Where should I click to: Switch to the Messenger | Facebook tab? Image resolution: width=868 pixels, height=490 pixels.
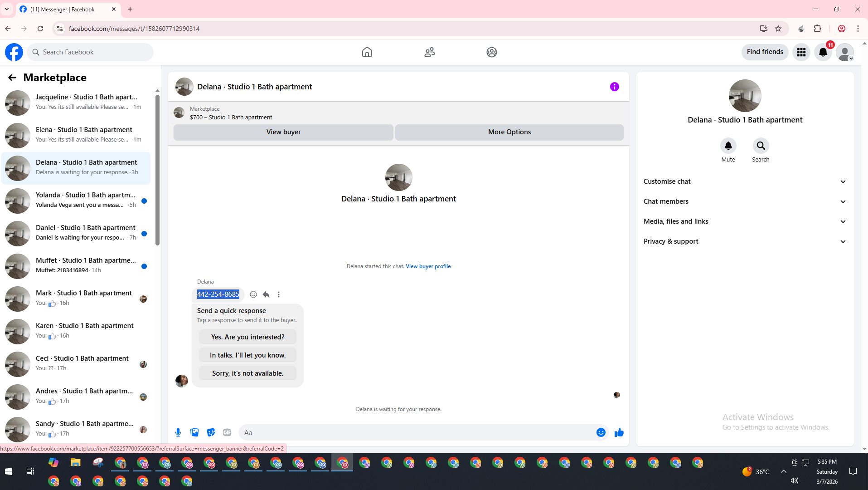pyautogui.click(x=68, y=9)
